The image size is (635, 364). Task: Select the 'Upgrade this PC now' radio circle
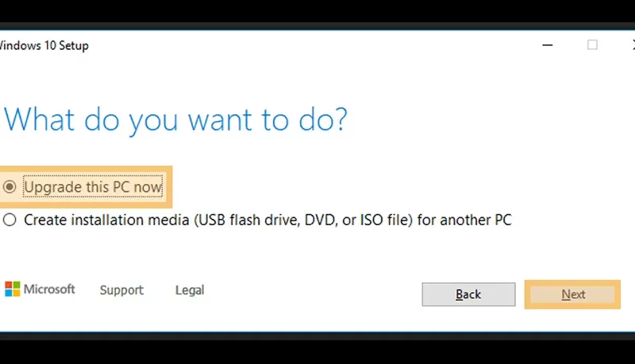(10, 187)
